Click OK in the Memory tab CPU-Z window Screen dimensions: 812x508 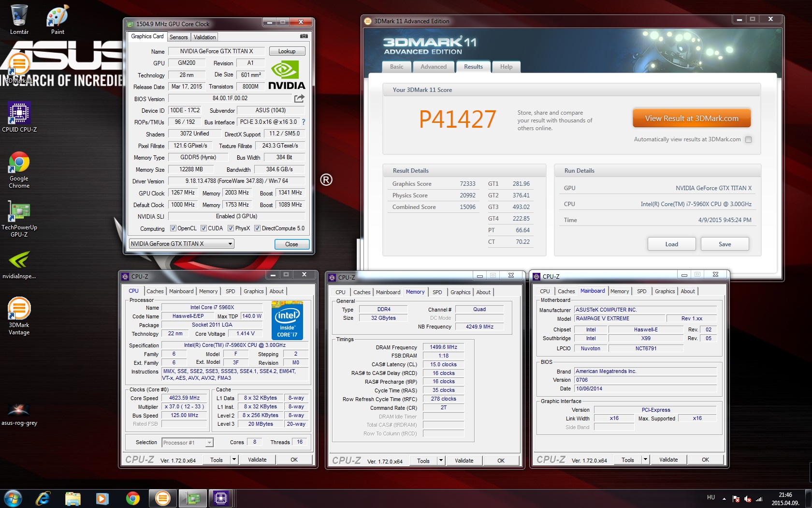[501, 461]
